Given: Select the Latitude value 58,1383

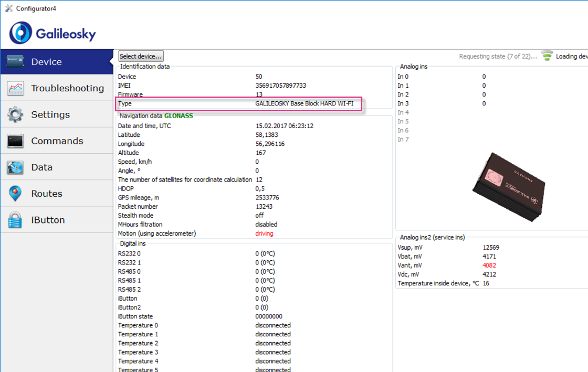Looking at the screenshot, I should pyautogui.click(x=267, y=135).
